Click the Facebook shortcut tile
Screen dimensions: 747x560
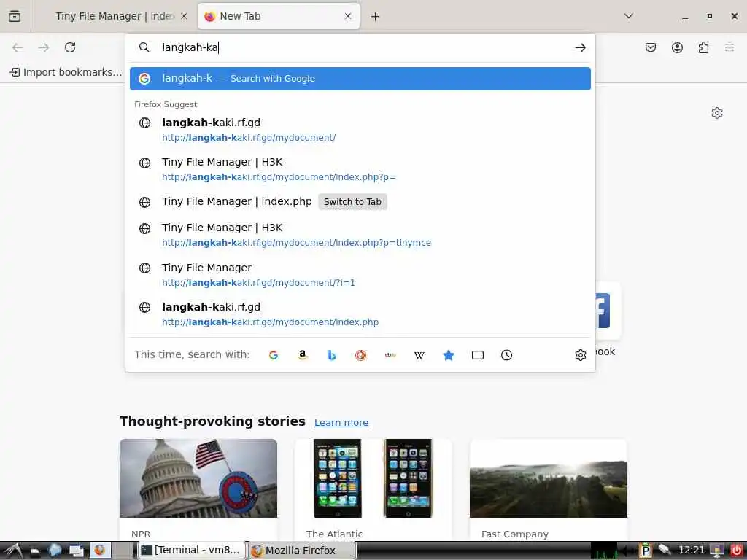click(608, 311)
